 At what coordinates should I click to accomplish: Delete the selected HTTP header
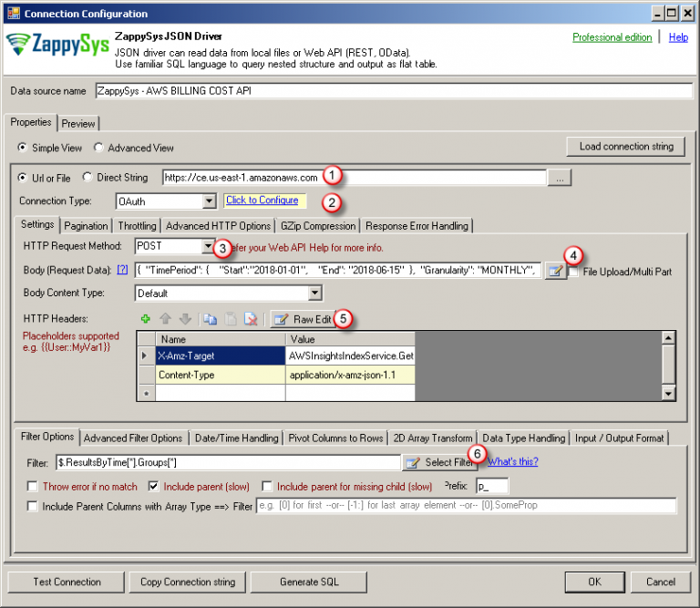250,319
